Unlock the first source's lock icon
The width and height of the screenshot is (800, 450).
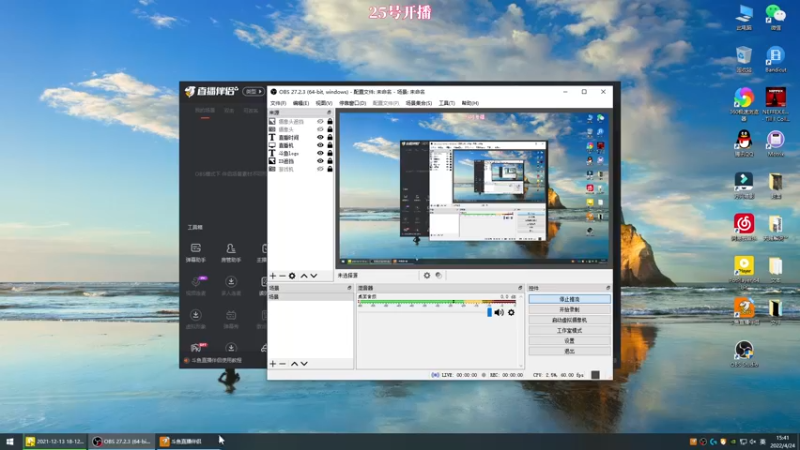(330, 121)
